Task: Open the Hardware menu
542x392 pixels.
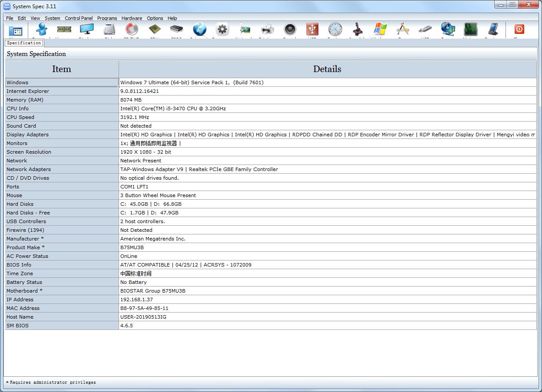Action: 132,18
